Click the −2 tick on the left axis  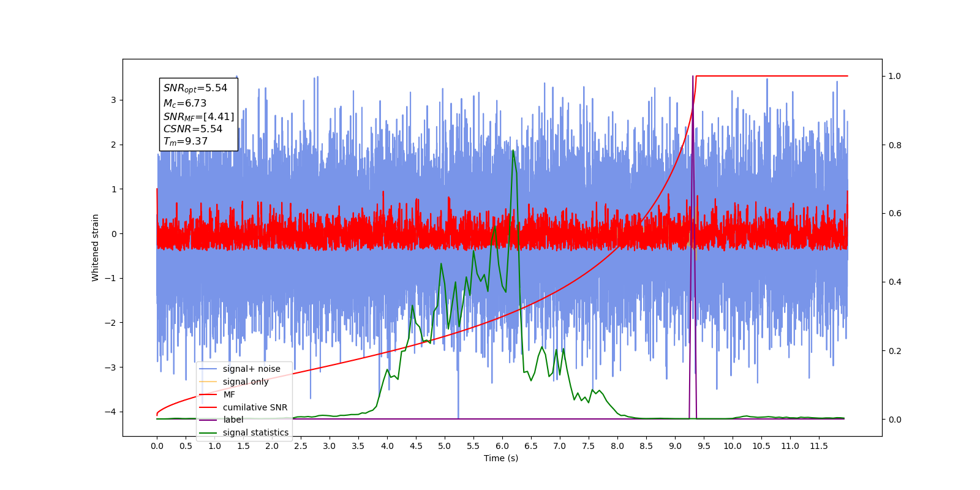(x=111, y=323)
